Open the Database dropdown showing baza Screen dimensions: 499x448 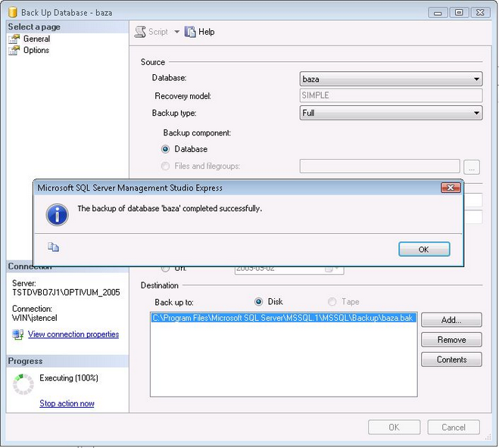391,79
